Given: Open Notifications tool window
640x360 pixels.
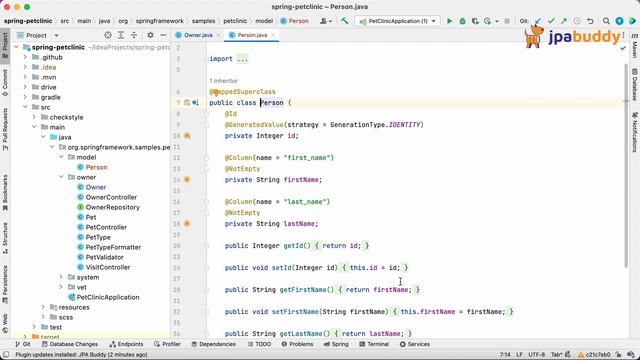Looking at the screenshot, I should [635, 132].
